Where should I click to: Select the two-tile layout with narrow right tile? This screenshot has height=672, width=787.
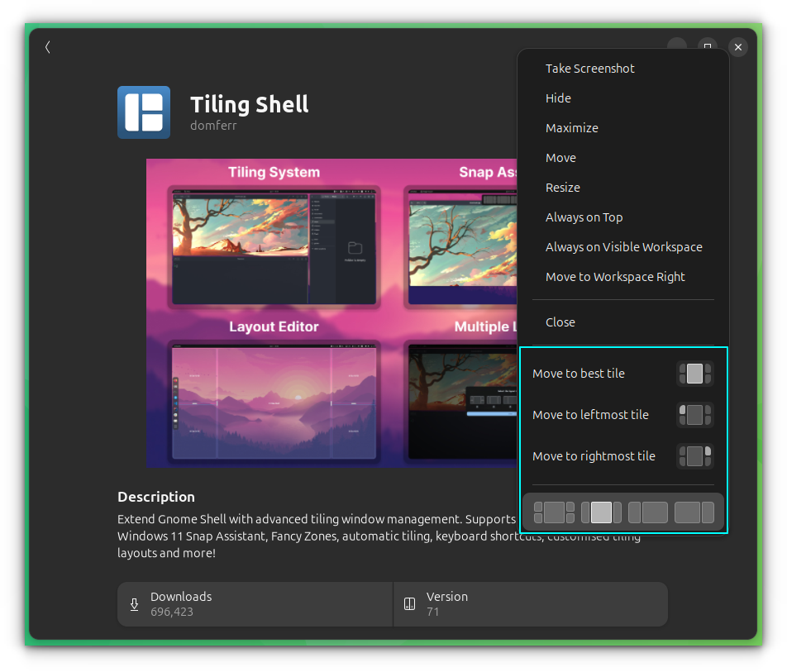coord(694,512)
